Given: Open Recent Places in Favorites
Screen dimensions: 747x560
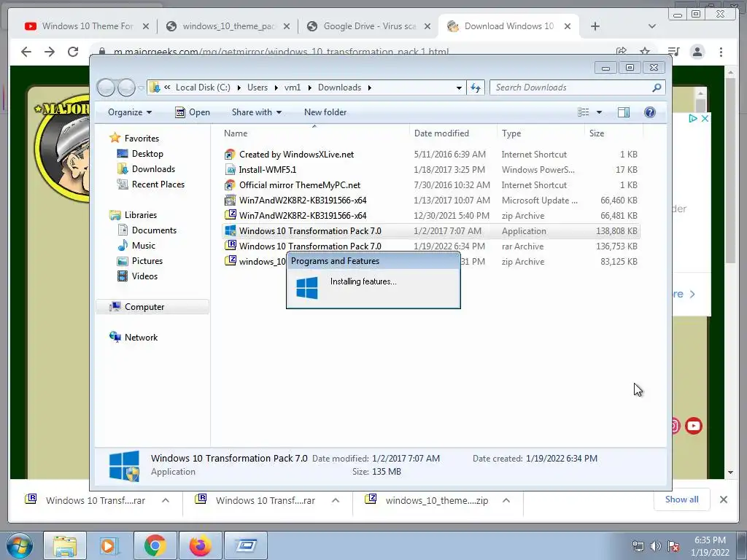Looking at the screenshot, I should pyautogui.click(x=158, y=184).
